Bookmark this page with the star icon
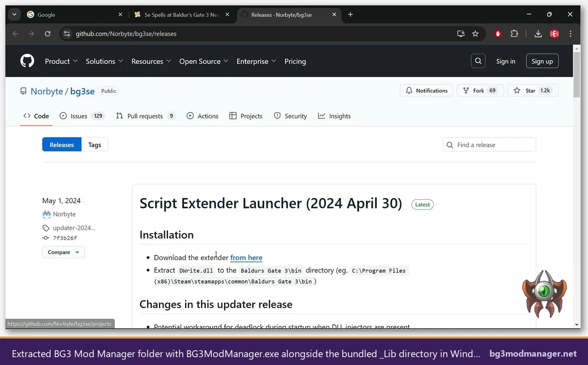 coord(475,34)
